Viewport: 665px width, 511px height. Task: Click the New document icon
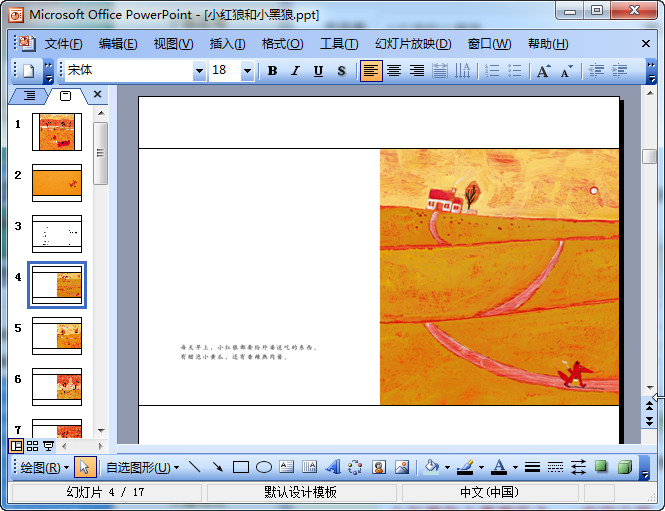pos(28,70)
